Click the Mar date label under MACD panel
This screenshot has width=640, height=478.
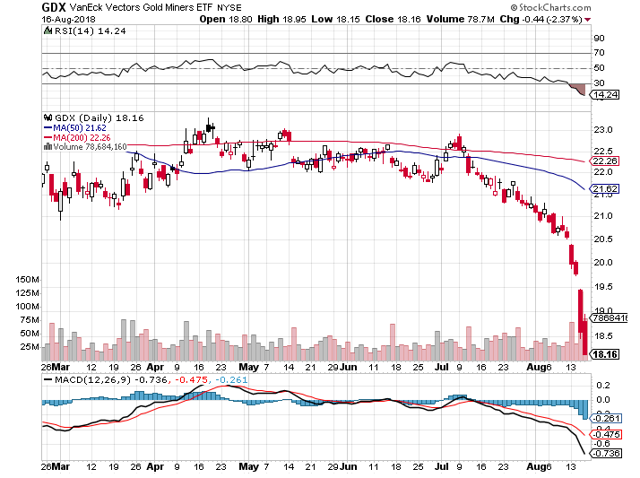60,467
